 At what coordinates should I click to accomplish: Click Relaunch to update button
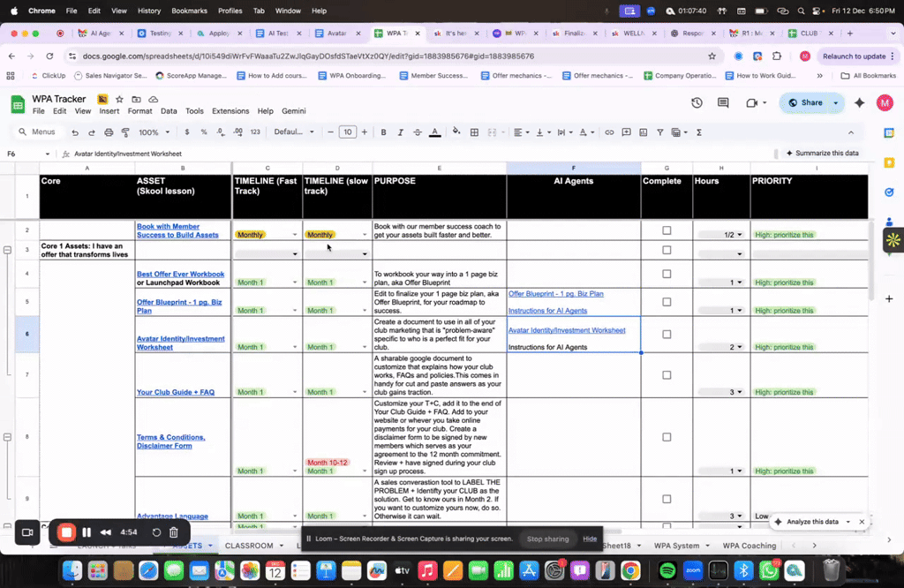pyautogui.click(x=854, y=57)
